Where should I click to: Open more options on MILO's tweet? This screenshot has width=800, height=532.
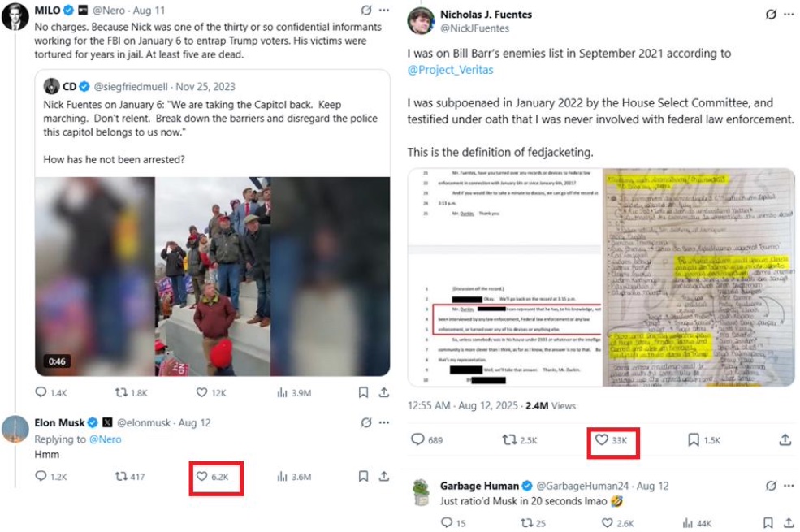coord(384,11)
